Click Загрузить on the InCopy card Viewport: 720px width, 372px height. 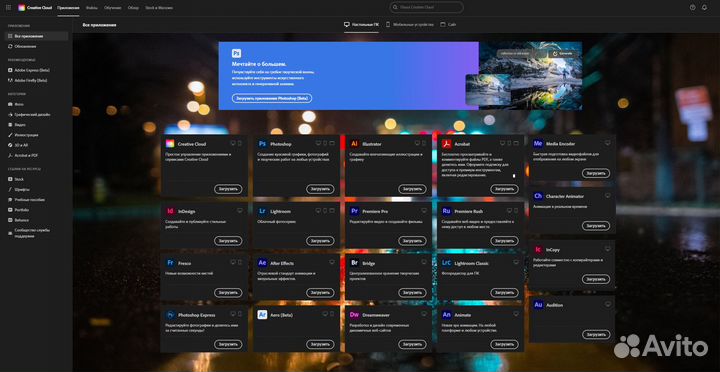596,279
